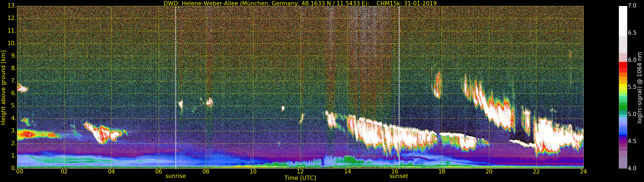
Task: Click the 5.5 colorbar tick label
Action: [632, 87]
